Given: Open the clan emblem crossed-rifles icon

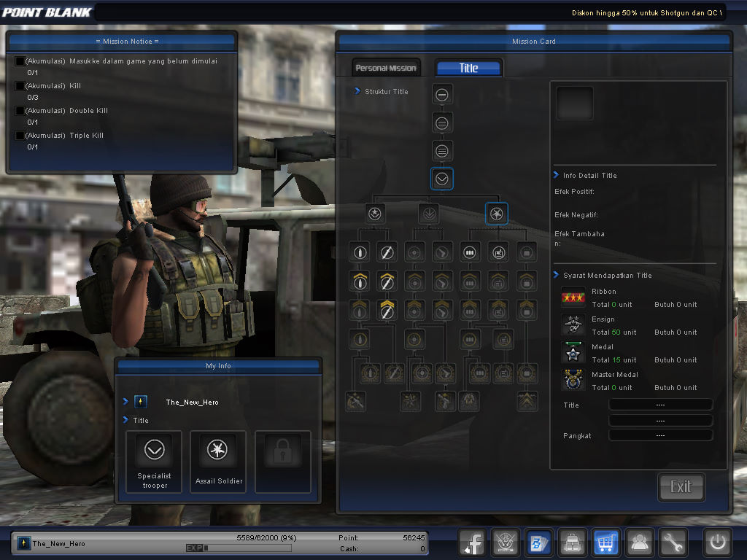Looking at the screenshot, I should click(x=505, y=542).
